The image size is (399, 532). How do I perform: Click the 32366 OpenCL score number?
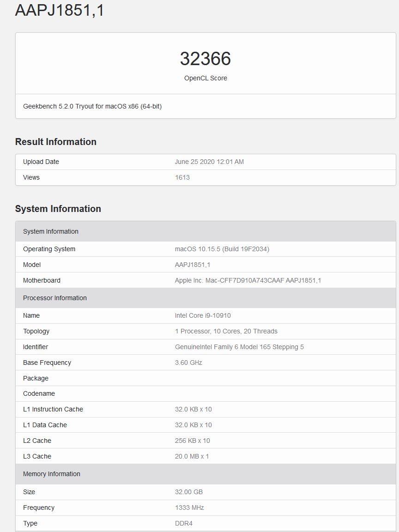tap(205, 59)
